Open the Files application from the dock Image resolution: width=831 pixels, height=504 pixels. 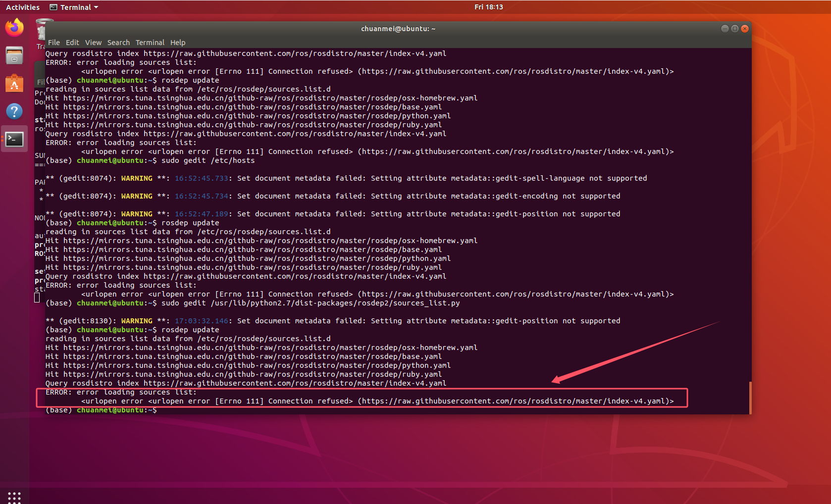coord(14,55)
